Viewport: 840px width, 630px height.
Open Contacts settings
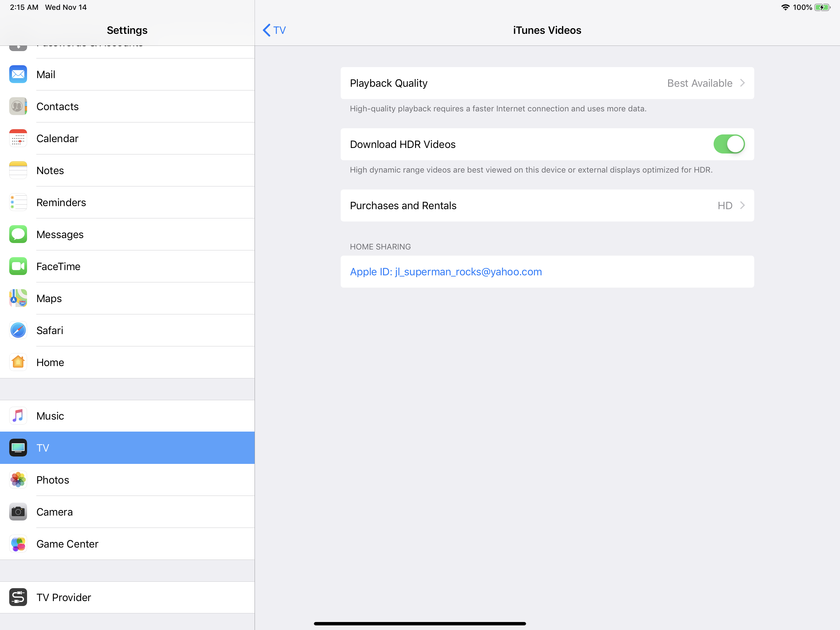pos(127,106)
